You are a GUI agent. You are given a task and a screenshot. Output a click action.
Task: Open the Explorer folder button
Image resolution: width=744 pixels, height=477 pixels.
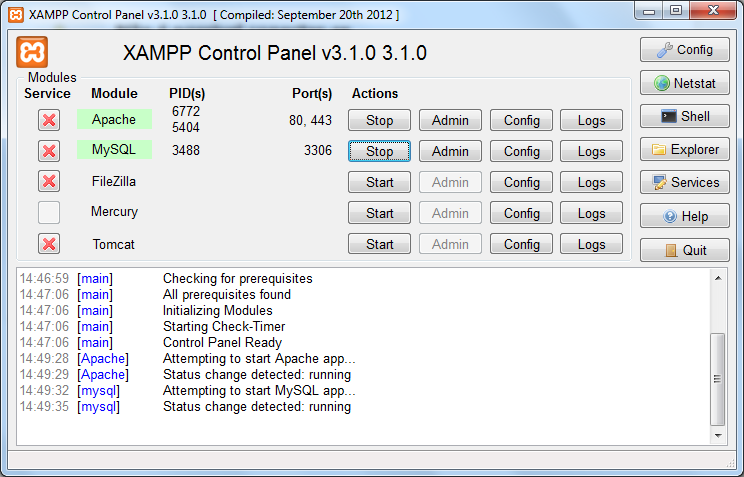[684, 150]
